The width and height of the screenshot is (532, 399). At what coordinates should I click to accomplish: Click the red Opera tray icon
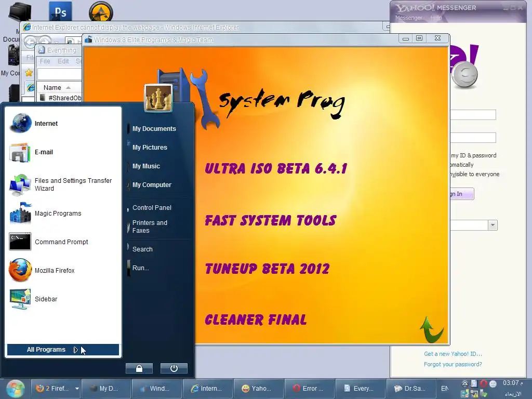point(484,384)
